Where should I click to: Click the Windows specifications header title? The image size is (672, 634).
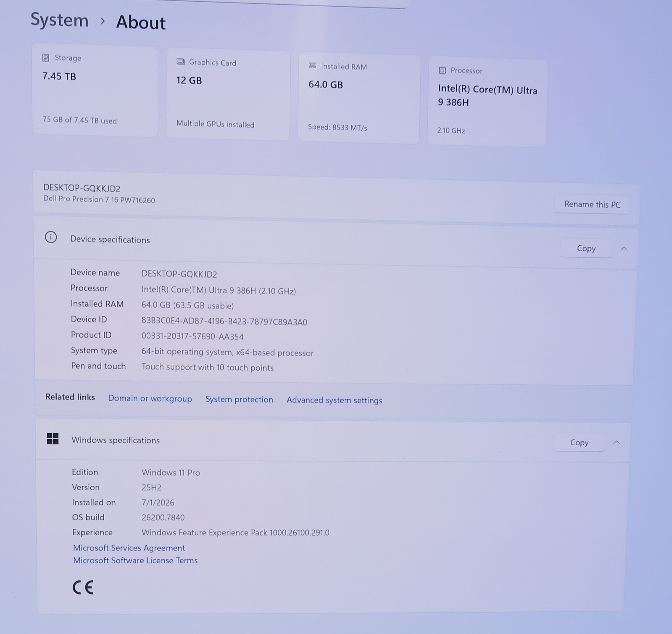pyautogui.click(x=116, y=440)
